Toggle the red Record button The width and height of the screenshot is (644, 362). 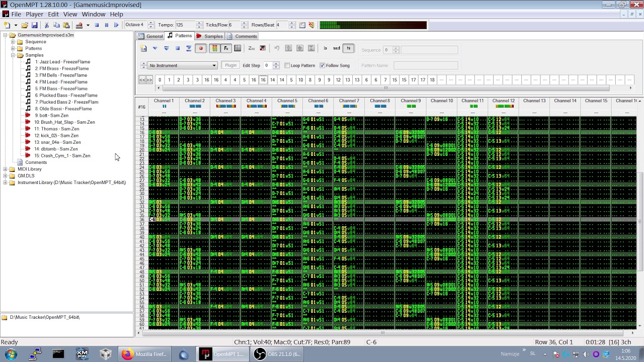tap(201, 48)
